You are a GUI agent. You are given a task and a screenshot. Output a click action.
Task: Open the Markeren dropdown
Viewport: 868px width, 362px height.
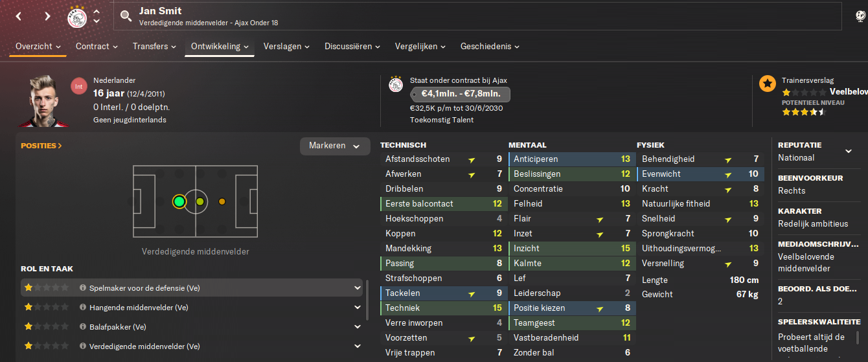334,146
